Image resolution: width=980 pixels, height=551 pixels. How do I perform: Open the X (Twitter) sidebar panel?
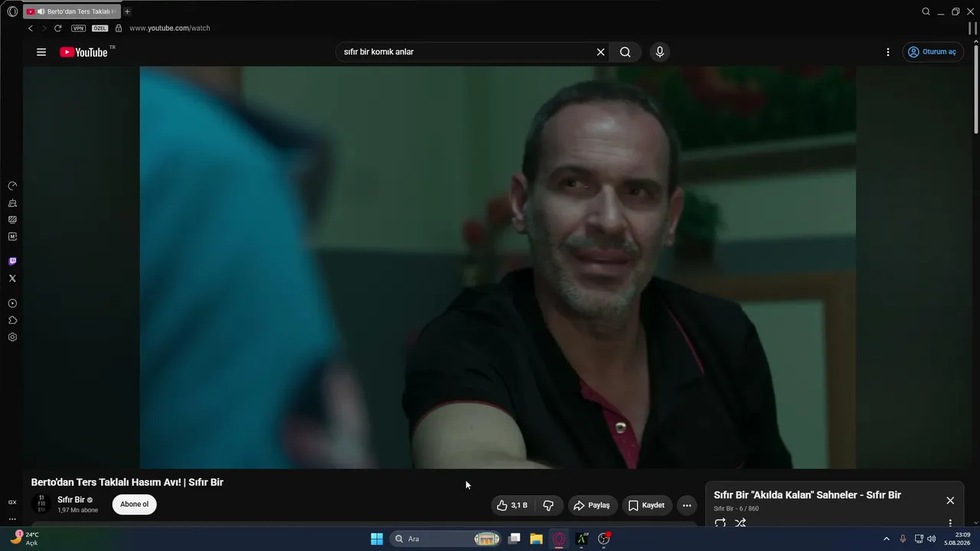12,279
